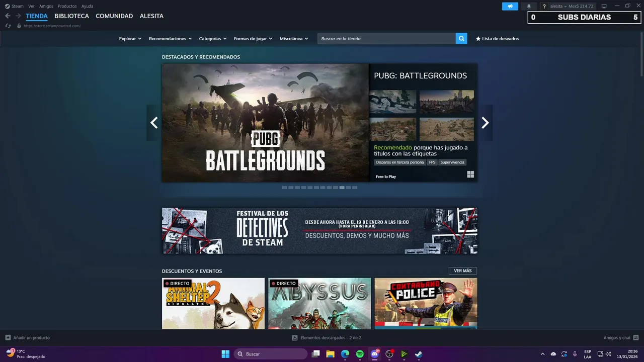Viewport: 644px width, 362px height.
Task: Expand the Miscelánea dropdown
Action: pos(294,39)
